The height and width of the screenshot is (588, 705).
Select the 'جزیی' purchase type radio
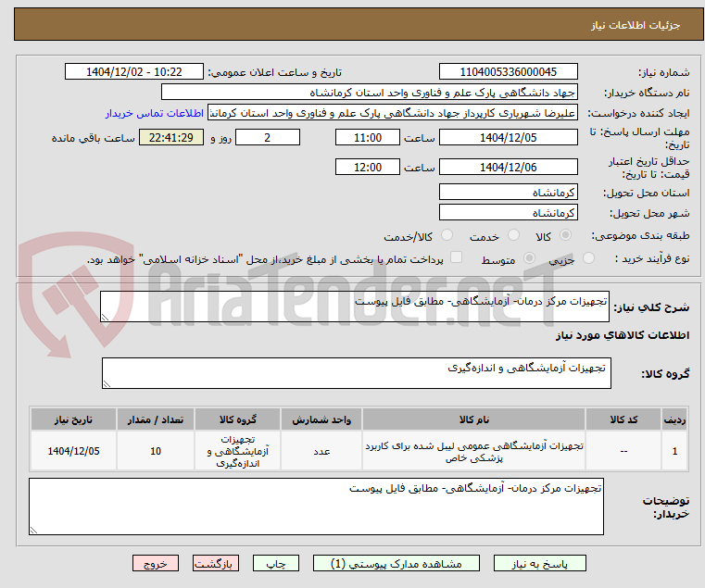pos(588,258)
